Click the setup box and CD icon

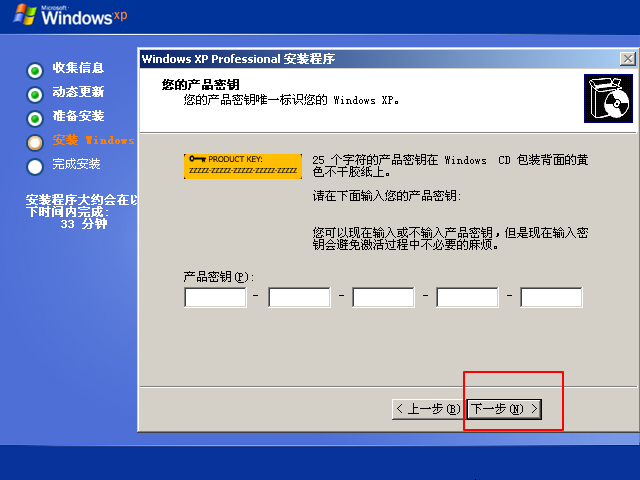608,98
